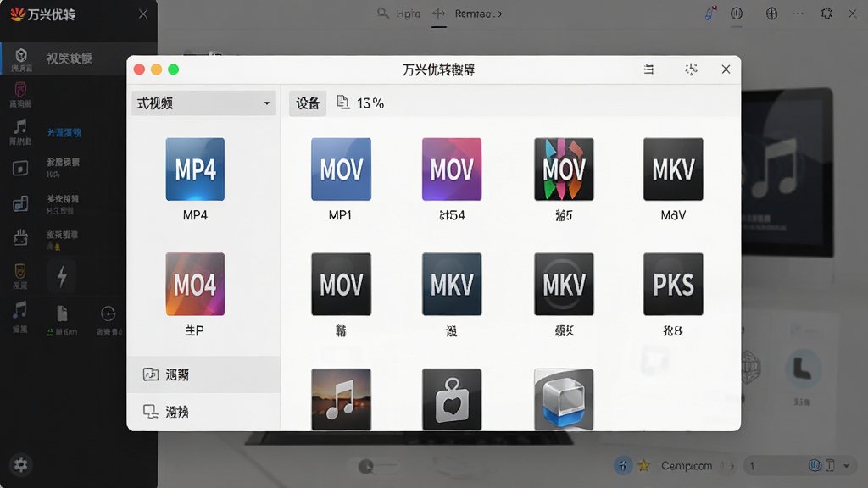This screenshot has height=488, width=868.
Task: Open settings gear at sidebar bottom
Action: (21, 465)
